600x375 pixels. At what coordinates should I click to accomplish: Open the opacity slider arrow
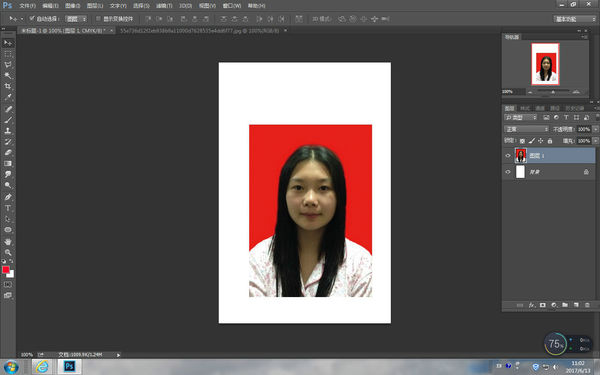click(595, 129)
